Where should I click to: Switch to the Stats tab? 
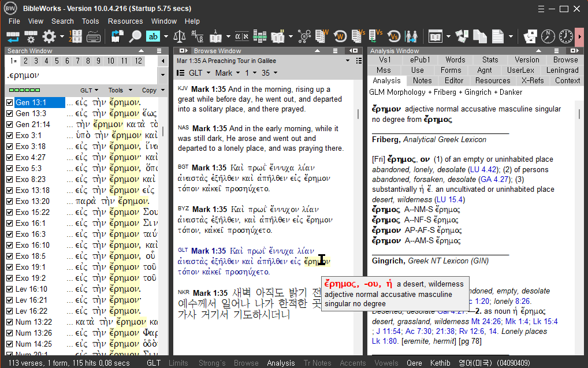[490, 60]
